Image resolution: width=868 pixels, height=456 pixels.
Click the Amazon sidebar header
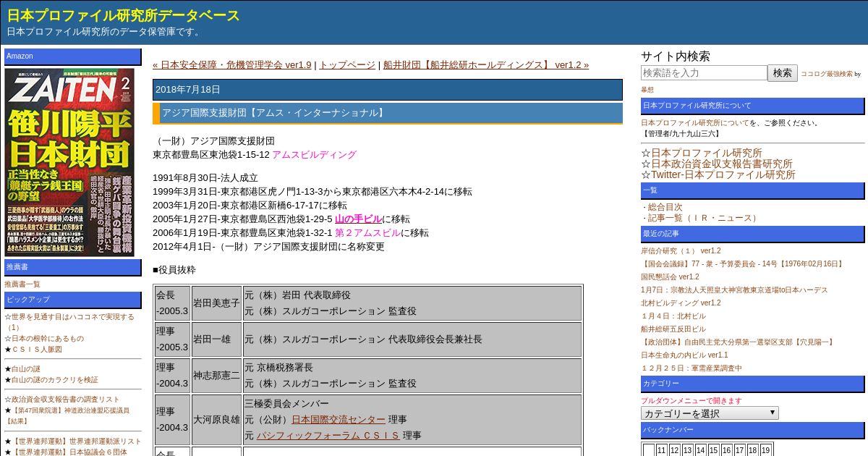pos(73,56)
